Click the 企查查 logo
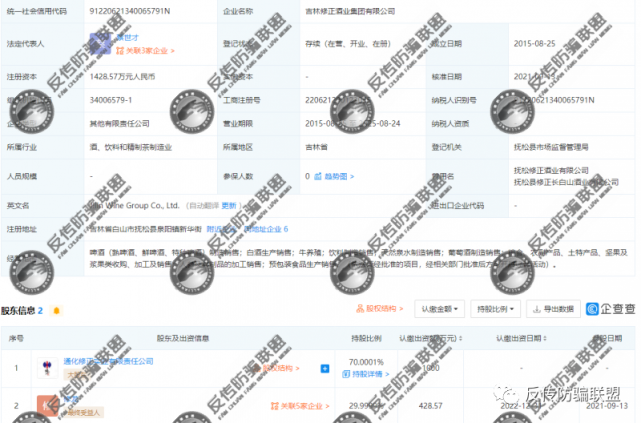Screen dimensions: 641x423 (611, 309)
